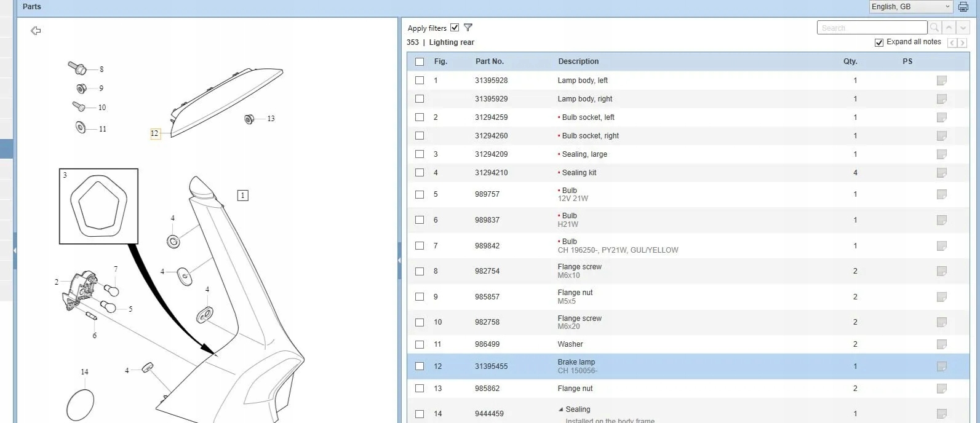This screenshot has width=980, height=423.
Task: Collapse the Sealing note triangle
Action: point(560,409)
